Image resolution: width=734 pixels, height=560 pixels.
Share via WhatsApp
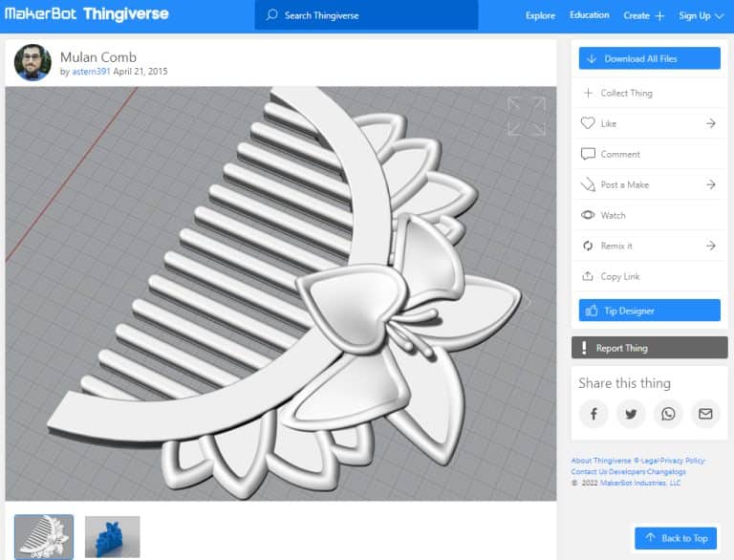pyautogui.click(x=668, y=414)
